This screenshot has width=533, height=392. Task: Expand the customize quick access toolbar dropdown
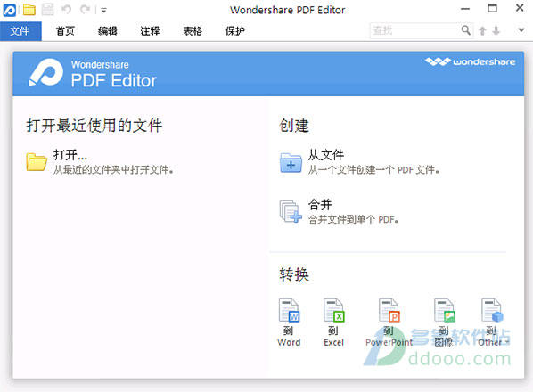104,11
